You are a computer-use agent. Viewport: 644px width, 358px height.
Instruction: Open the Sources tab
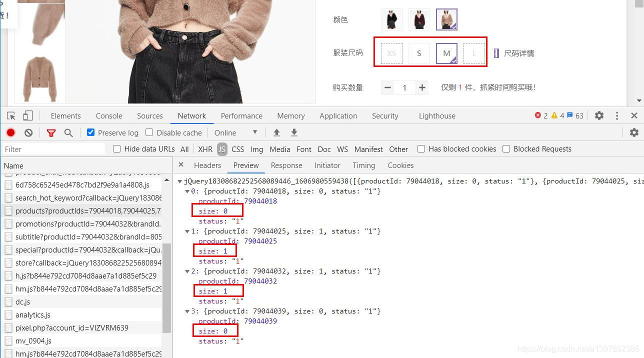(150, 115)
